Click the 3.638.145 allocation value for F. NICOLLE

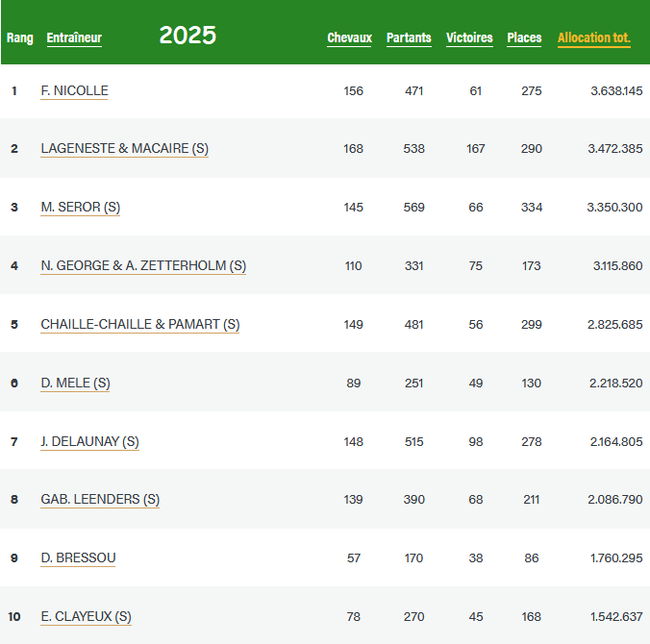click(x=615, y=90)
